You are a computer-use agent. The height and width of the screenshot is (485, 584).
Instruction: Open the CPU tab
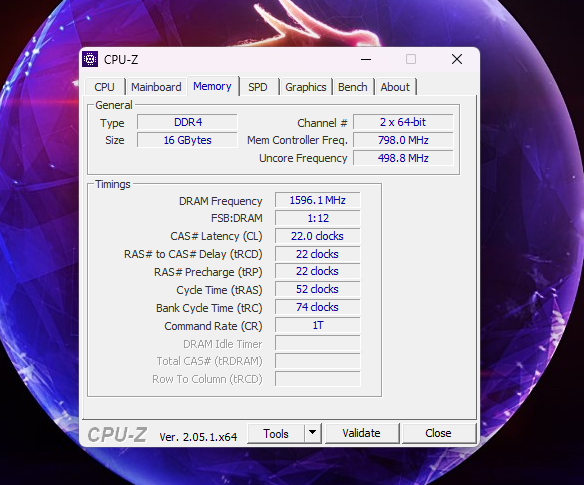coord(104,87)
